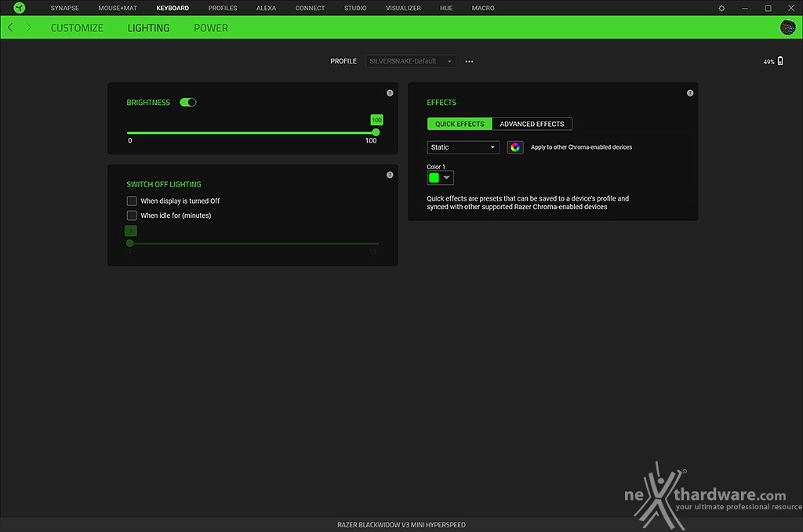
Task: Switch to the CUSTOMIZE subtab
Action: coord(77,28)
